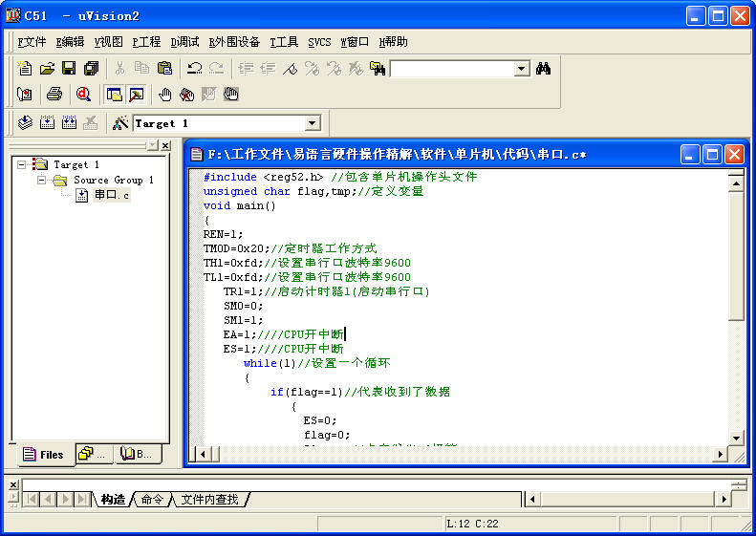The image size is (756, 536).
Task: Open Options for Target icon
Action: tap(120, 122)
